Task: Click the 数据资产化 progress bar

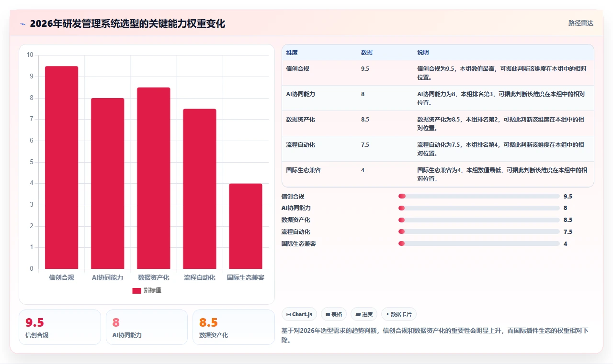Action: tap(479, 220)
